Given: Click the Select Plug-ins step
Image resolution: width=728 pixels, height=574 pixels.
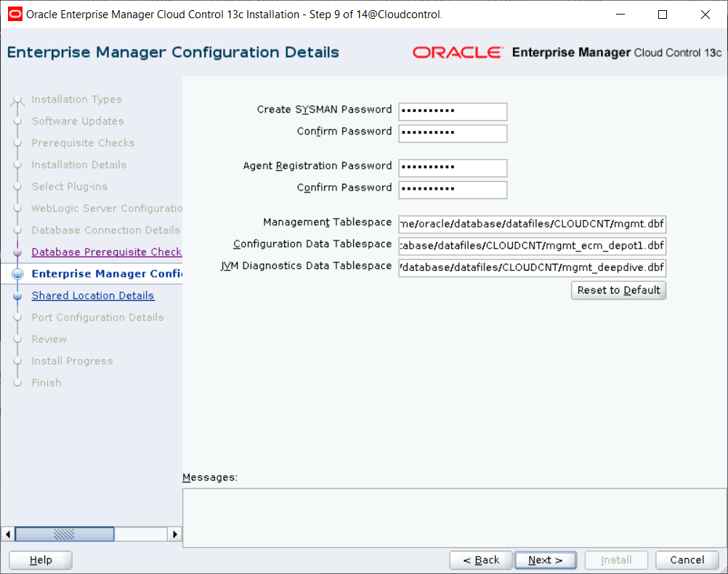Looking at the screenshot, I should [70, 187].
